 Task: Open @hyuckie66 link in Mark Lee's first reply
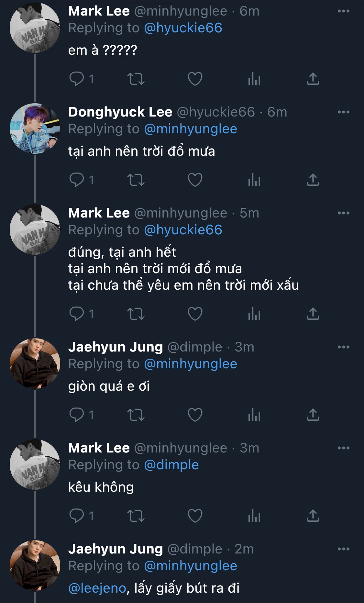click(x=183, y=28)
